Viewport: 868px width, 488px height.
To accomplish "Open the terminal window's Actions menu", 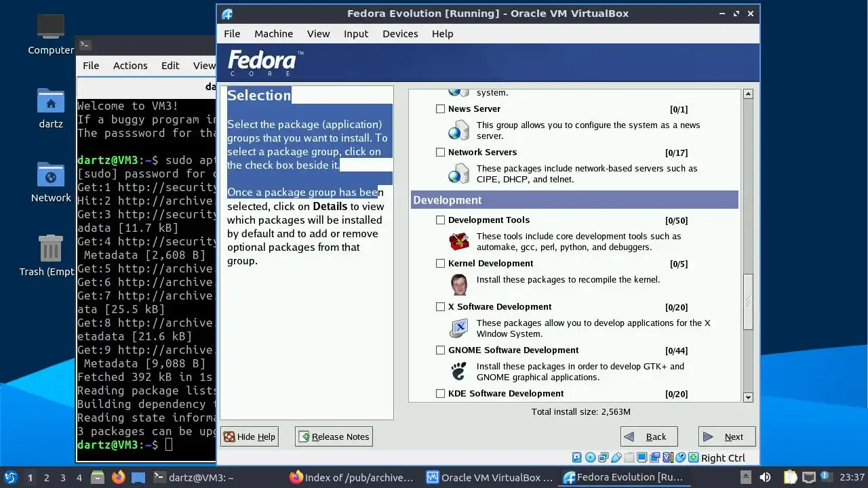I will (x=130, y=65).
